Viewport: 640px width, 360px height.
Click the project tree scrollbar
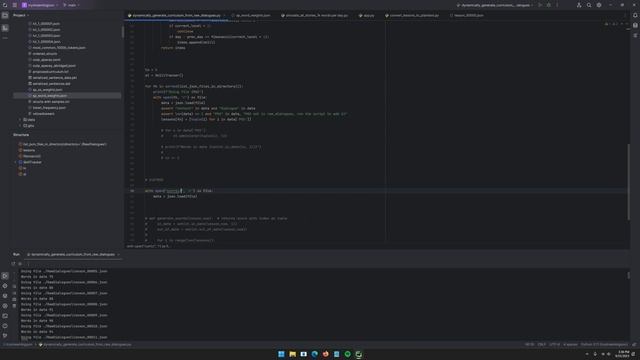[122, 32]
